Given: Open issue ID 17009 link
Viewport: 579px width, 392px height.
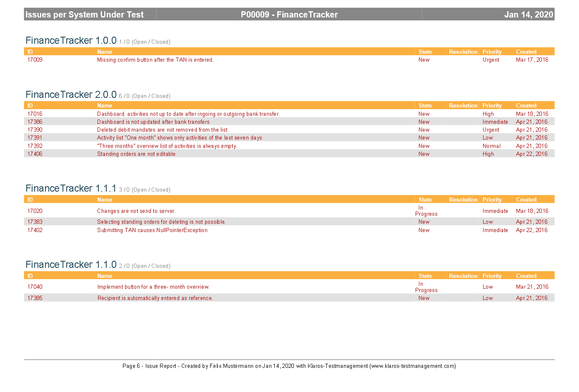Looking at the screenshot, I should pyautogui.click(x=35, y=60).
